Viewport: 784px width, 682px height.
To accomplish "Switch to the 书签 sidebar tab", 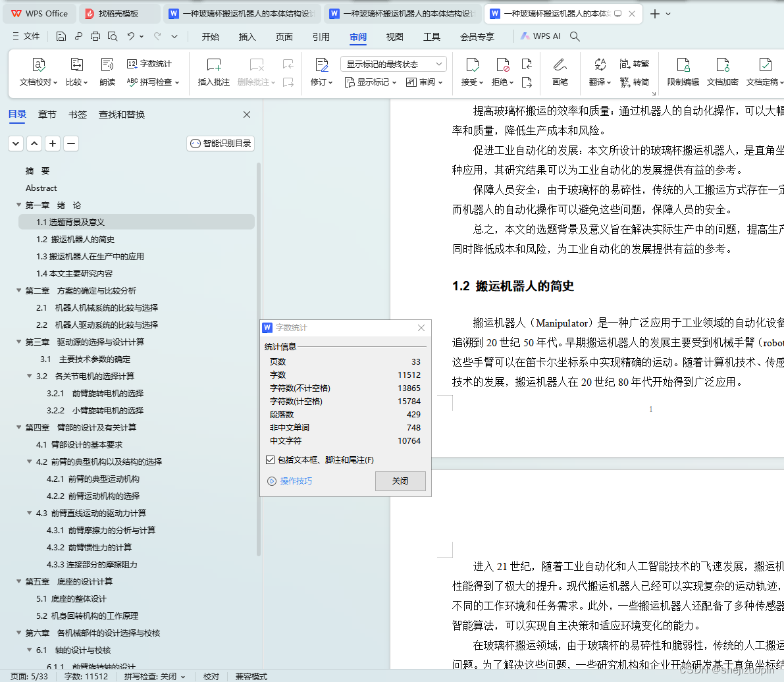I will tap(78, 115).
